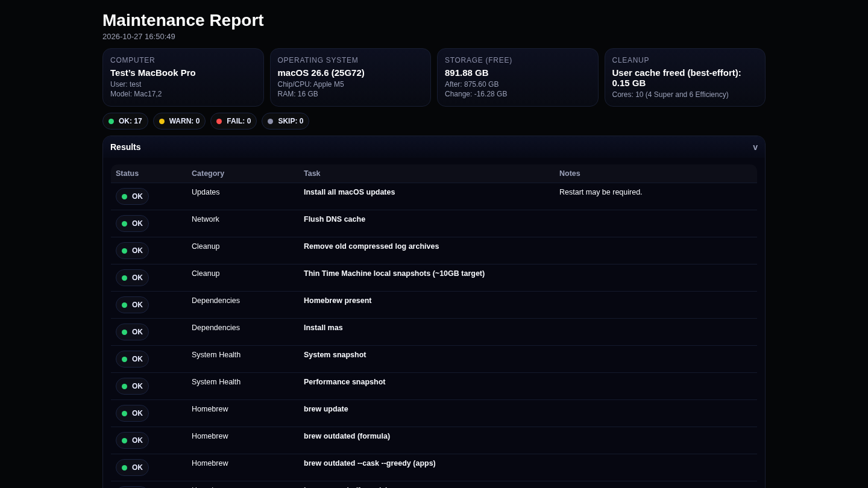The width and height of the screenshot is (868, 488).
Task: Click the RAM: 16 GB line
Action: [x=298, y=94]
